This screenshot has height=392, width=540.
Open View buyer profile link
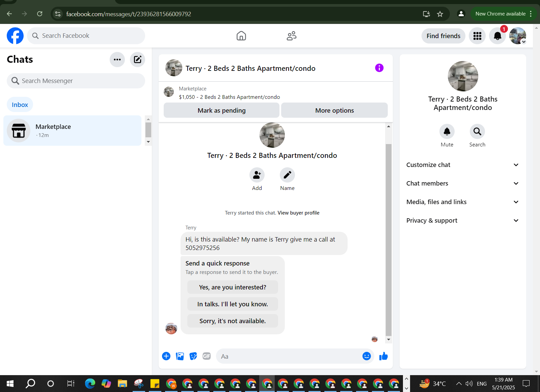tap(298, 213)
